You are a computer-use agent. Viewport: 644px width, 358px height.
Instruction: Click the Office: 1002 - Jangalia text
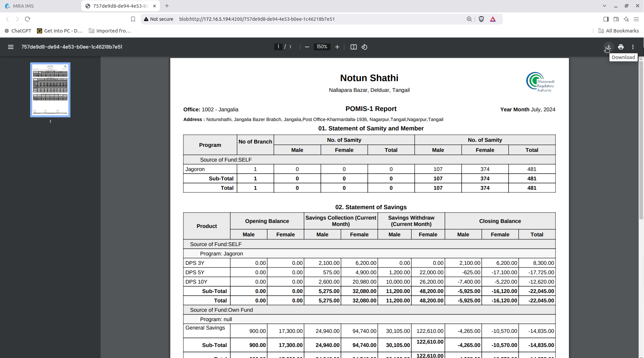click(x=211, y=110)
